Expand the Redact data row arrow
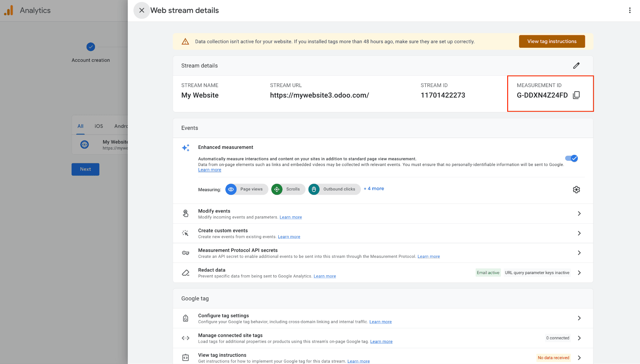640x364 pixels. click(x=579, y=273)
